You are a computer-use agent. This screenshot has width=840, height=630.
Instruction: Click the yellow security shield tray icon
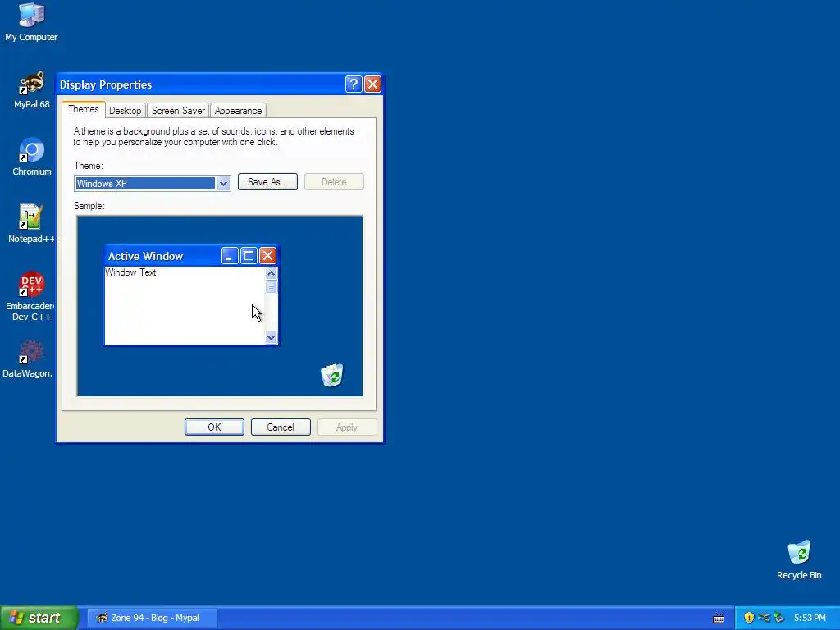(749, 618)
